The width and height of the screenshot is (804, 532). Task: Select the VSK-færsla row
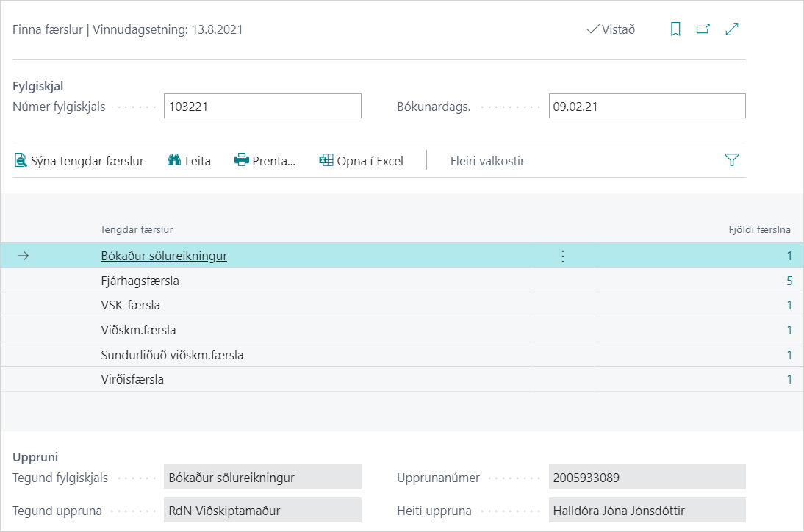131,306
